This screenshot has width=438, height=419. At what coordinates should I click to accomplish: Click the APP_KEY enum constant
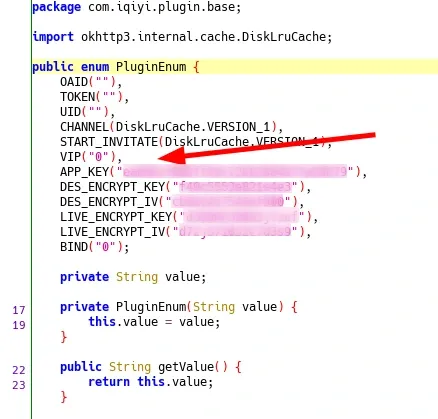[x=213, y=172]
